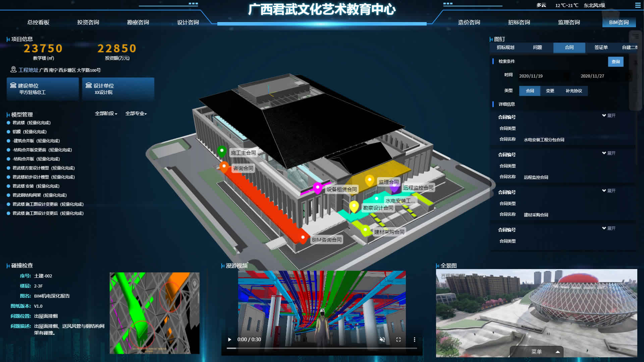The image size is (644, 362).
Task: Click the cyan 水电安装工 map pin
Action: pyautogui.click(x=377, y=199)
